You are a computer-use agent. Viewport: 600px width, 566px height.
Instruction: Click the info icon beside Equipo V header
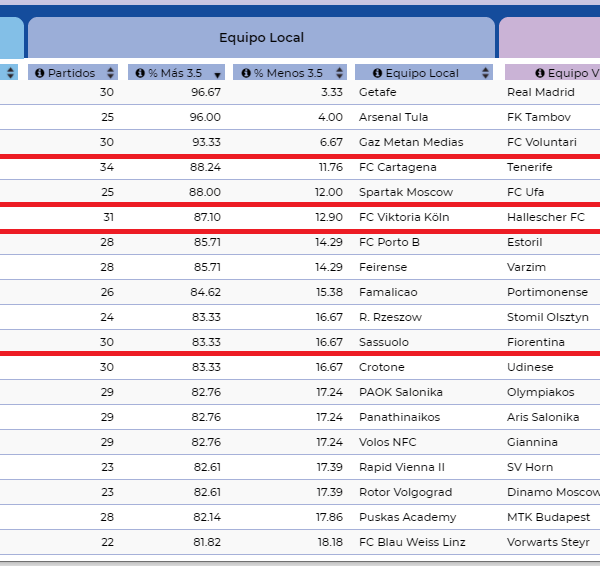coord(540,73)
